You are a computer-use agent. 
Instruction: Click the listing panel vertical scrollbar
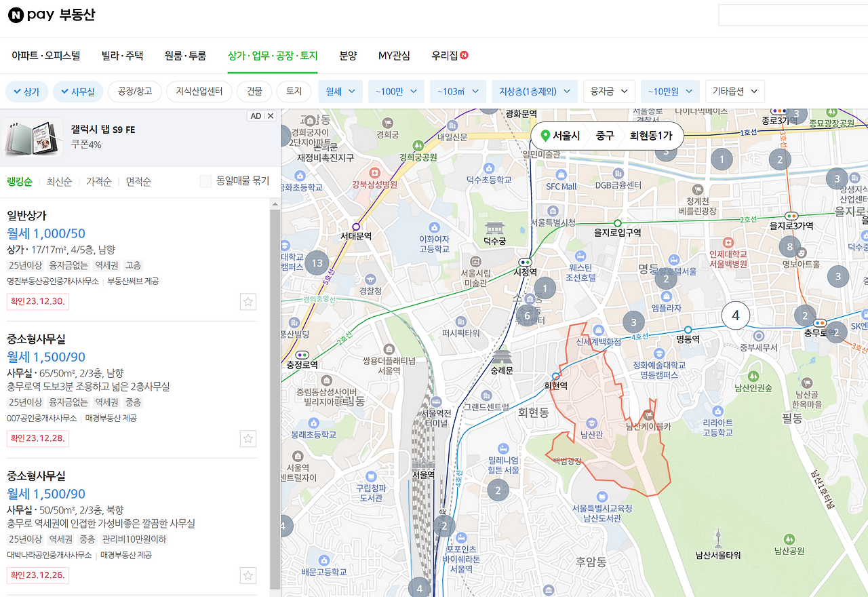pyautogui.click(x=275, y=400)
